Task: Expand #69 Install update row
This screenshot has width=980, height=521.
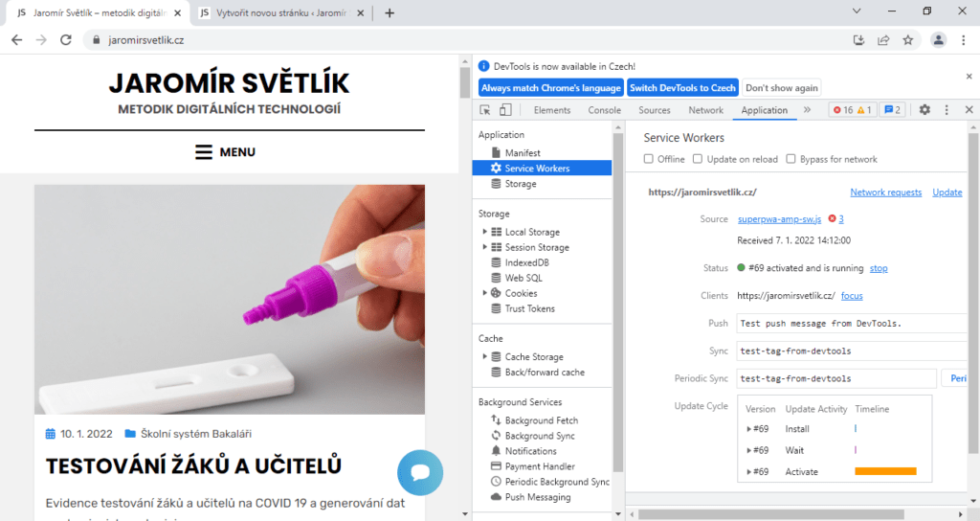Action: point(748,429)
